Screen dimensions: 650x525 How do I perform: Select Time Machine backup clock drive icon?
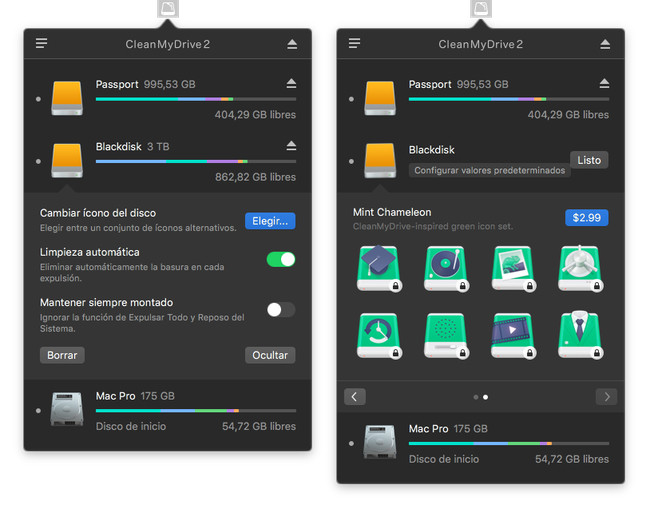379,335
